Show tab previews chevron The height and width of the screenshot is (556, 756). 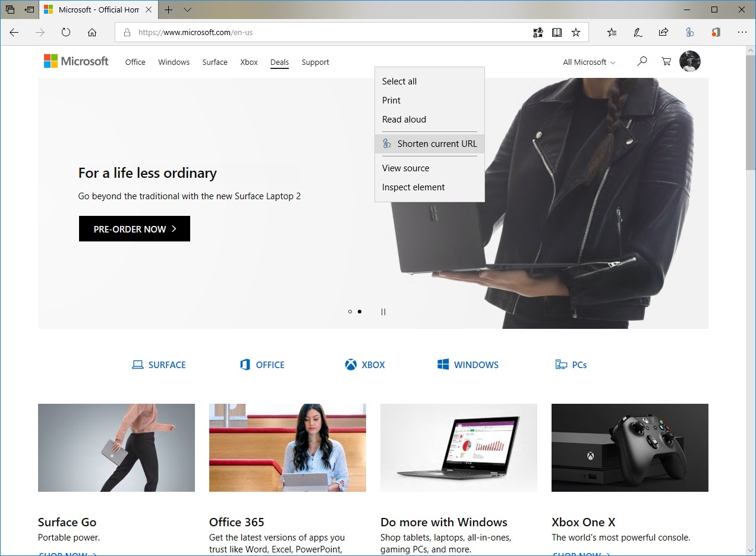click(188, 10)
